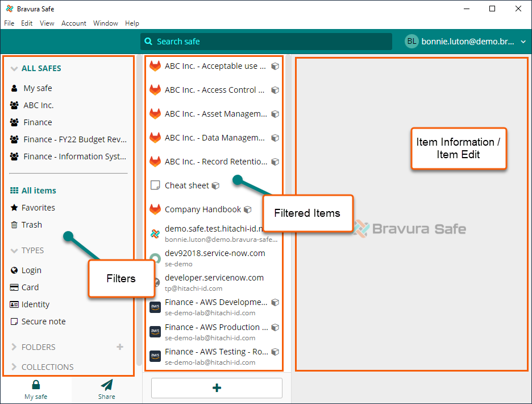Image resolution: width=532 pixels, height=404 pixels.
Task: Click AWS icon of Finance - AWS Developme...
Action: [x=155, y=307]
